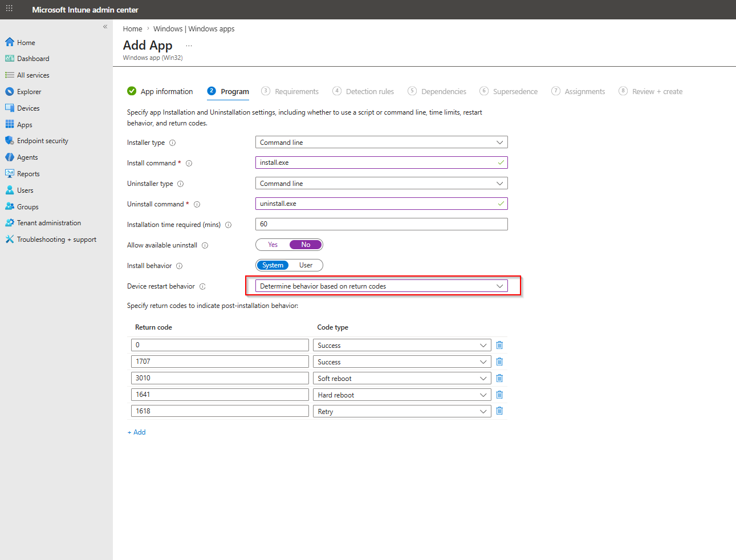The height and width of the screenshot is (560, 736).
Task: Click the + Add return code link
Action: (x=137, y=432)
